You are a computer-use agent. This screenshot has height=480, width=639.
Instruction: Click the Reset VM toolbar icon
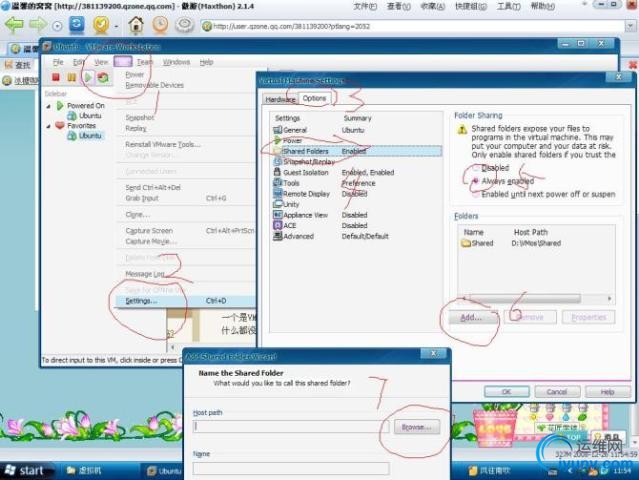pyautogui.click(x=103, y=77)
